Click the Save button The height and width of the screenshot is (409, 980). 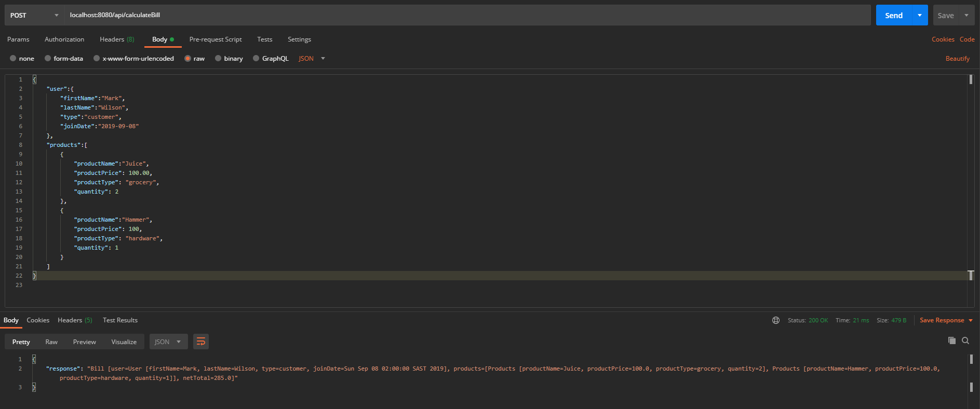point(946,15)
